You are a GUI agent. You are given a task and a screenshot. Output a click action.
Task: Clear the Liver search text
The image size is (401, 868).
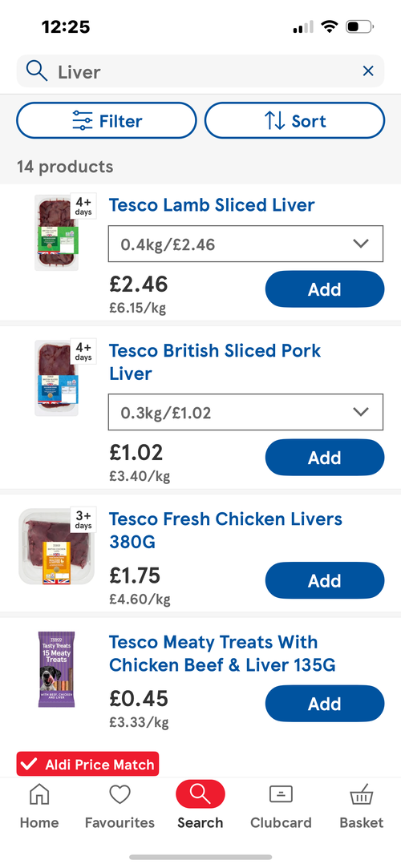[368, 71]
